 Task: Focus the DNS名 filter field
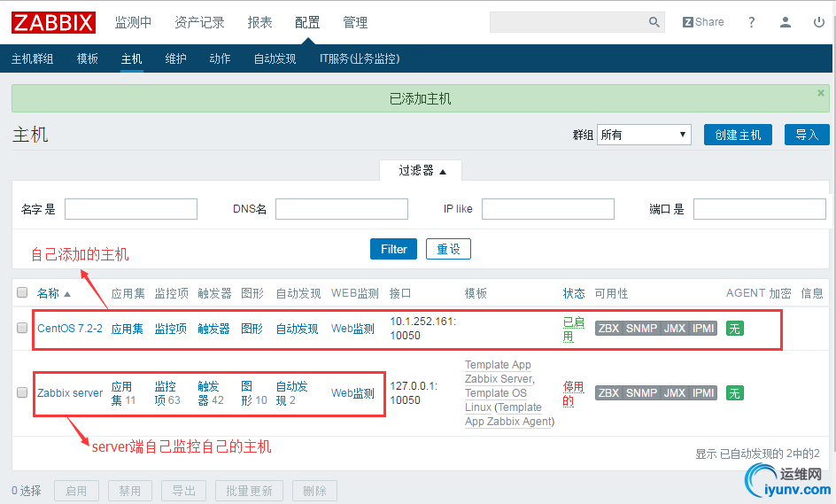pyautogui.click(x=342, y=209)
